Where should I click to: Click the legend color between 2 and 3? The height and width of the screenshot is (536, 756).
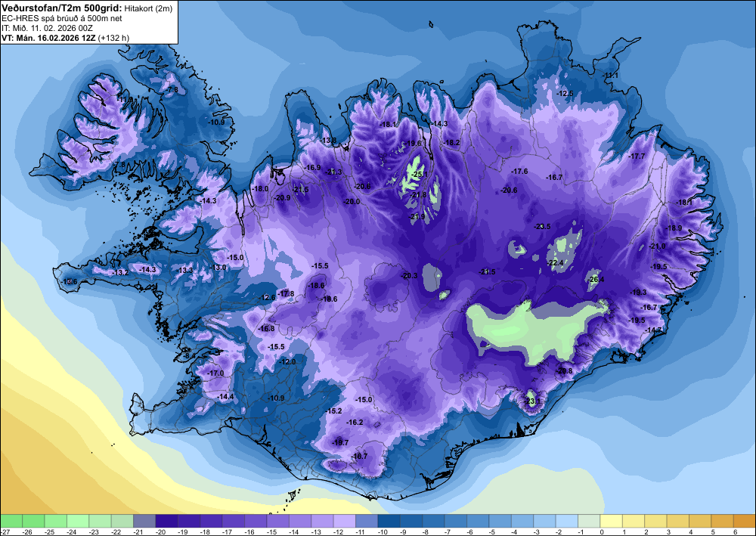655,521
